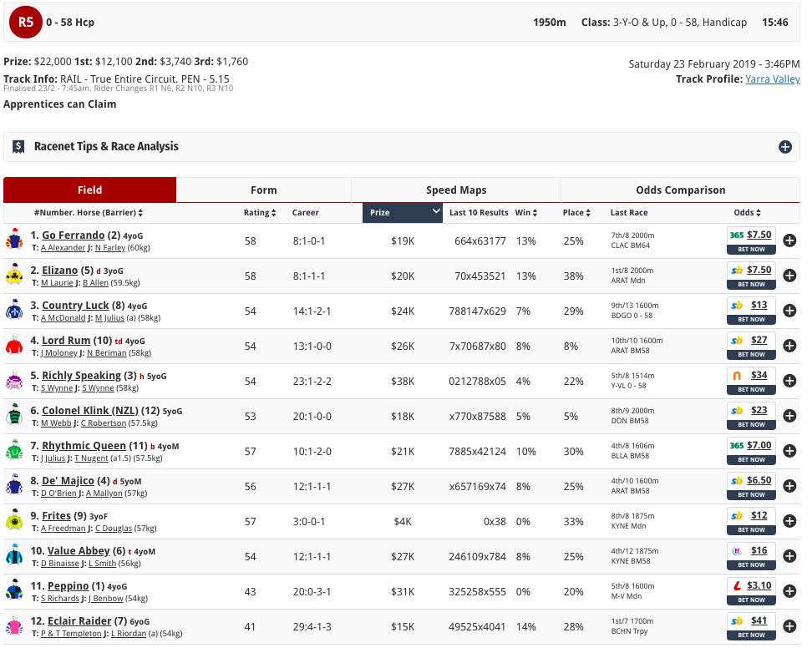The image size is (812, 658).
Task: Expand the Colonel Klink row plus icon
Action: (789, 416)
